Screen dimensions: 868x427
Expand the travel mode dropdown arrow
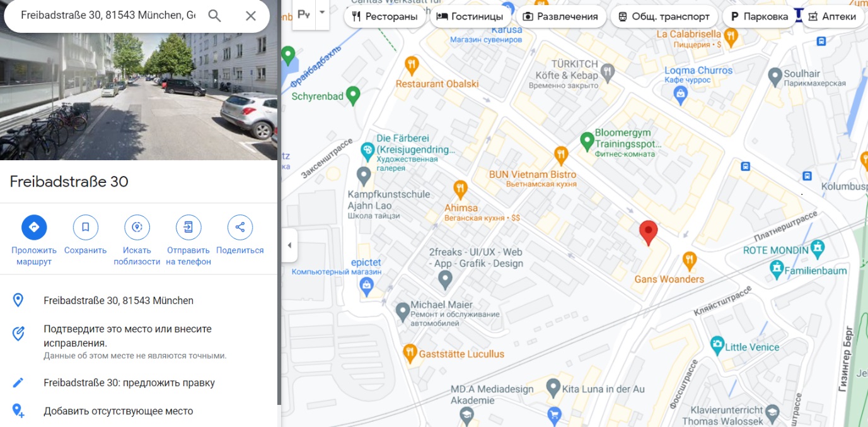pos(322,13)
